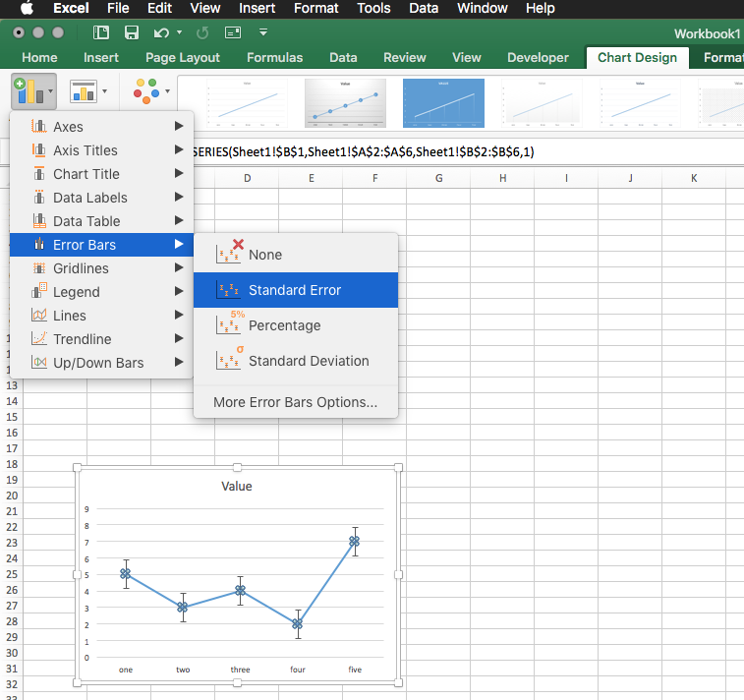This screenshot has height=700, width=744.
Task: Click the Save icon in toolbar
Action: [132, 32]
